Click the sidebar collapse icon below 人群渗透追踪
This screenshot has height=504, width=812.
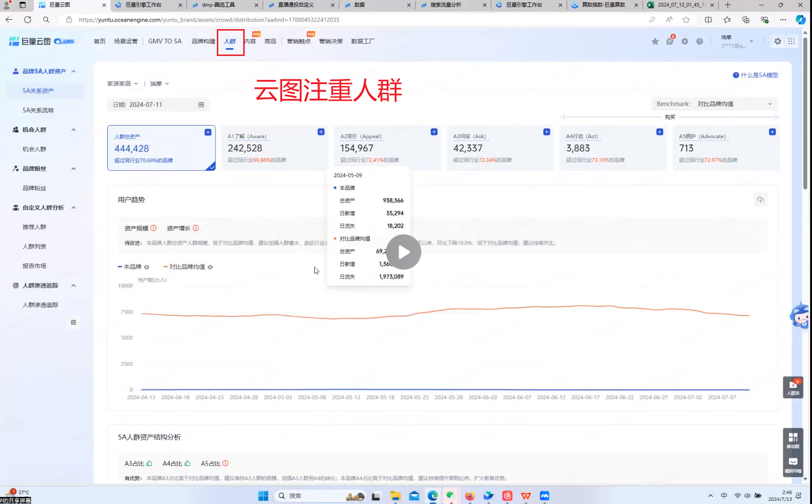tap(73, 323)
